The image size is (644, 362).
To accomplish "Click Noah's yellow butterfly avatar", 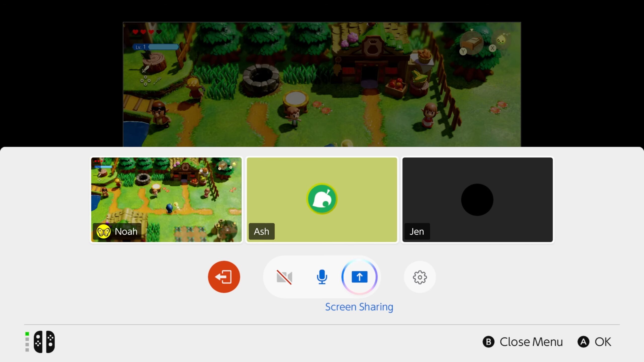I will click(103, 231).
